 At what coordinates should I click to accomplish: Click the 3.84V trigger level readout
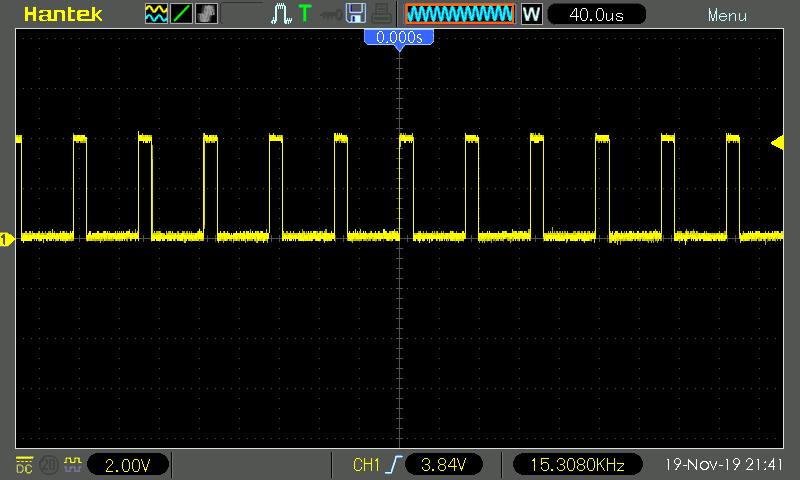(444, 465)
